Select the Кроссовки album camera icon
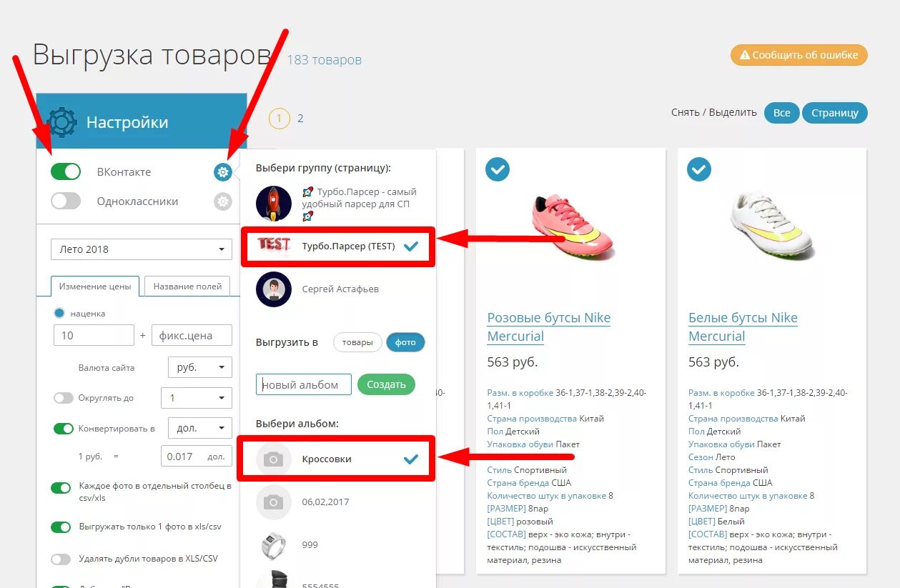 point(274,459)
